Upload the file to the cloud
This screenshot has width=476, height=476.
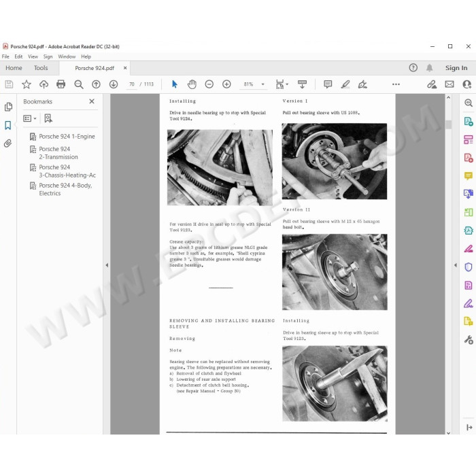(44, 84)
